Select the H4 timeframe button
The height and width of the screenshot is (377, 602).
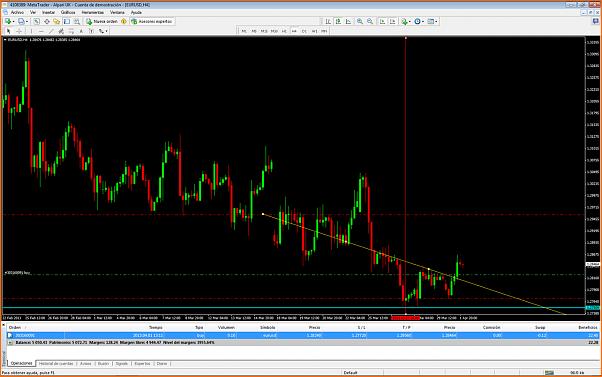click(294, 31)
